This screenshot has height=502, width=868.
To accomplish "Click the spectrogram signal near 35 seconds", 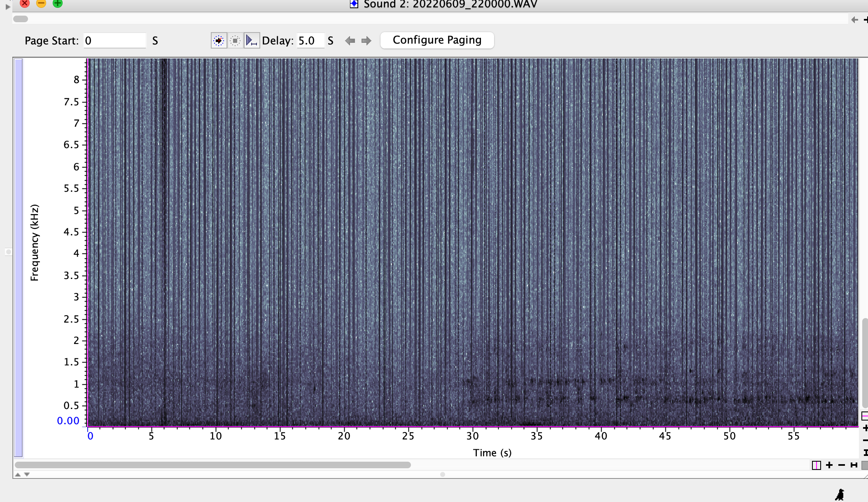I will (531, 423).
